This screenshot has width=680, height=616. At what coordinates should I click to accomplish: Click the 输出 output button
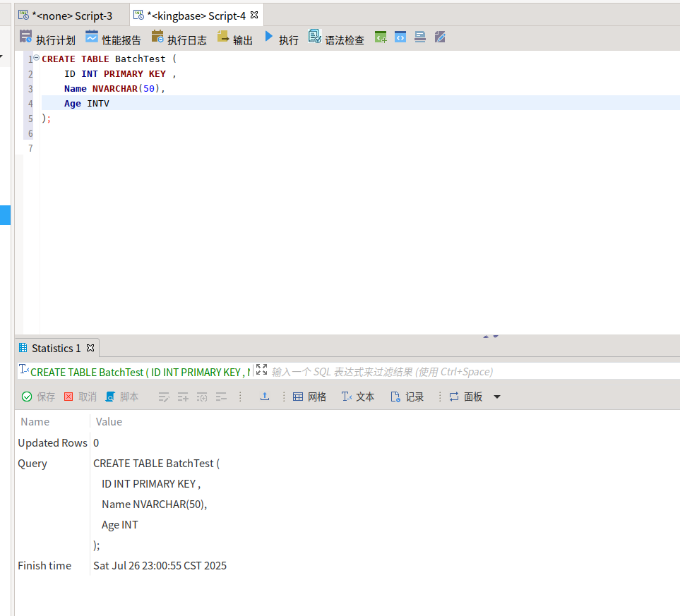234,39
